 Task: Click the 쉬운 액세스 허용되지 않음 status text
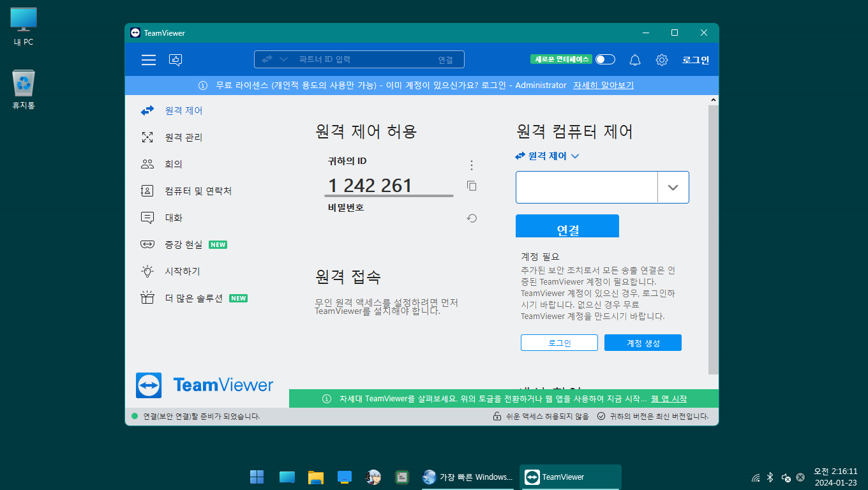point(547,417)
